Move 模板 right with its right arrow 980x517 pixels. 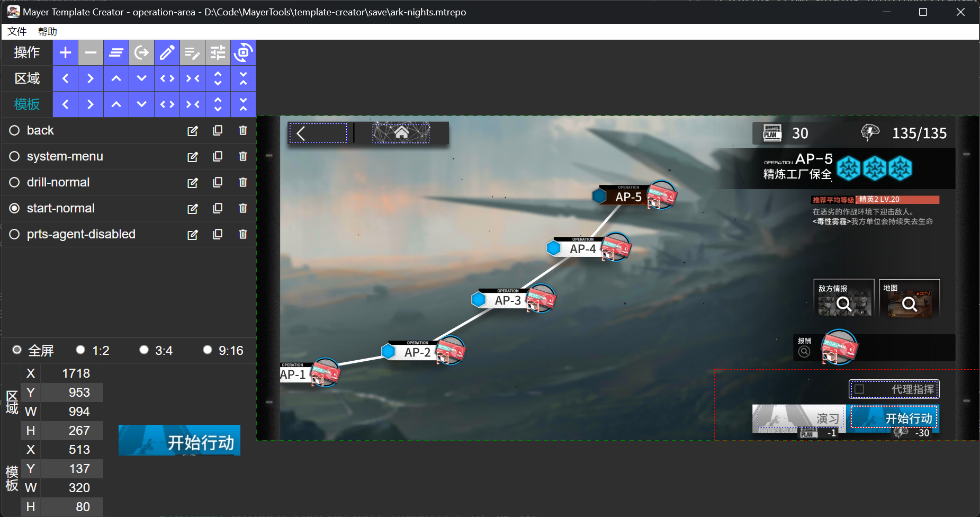(x=91, y=104)
